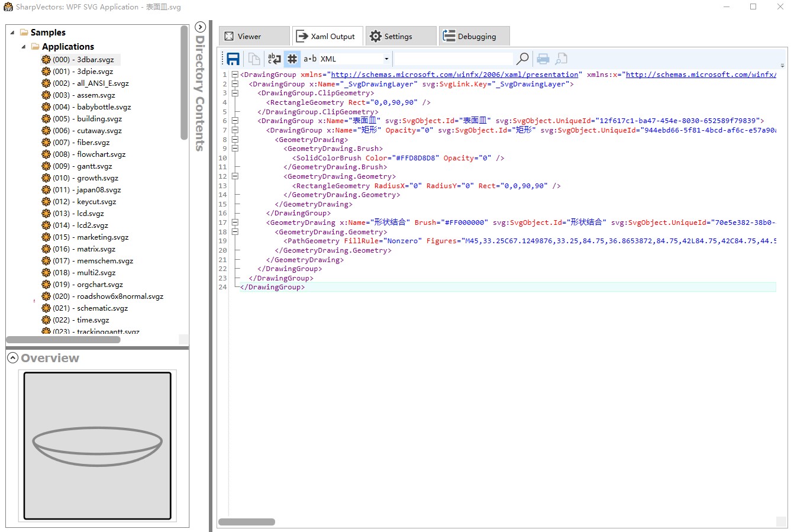Toggle word wrap in the editor toolbar
The height and width of the screenshot is (532, 794).
pos(274,58)
